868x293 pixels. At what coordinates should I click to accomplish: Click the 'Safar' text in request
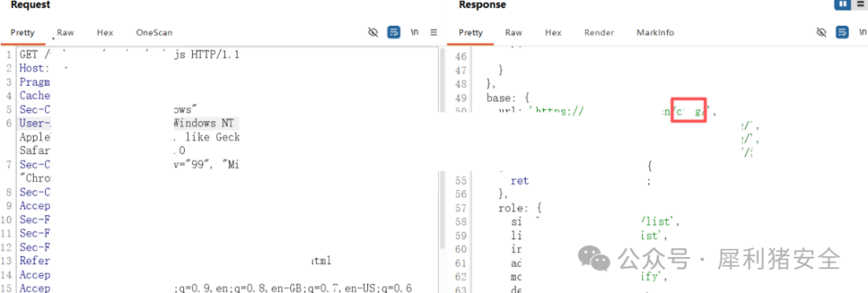(35, 150)
